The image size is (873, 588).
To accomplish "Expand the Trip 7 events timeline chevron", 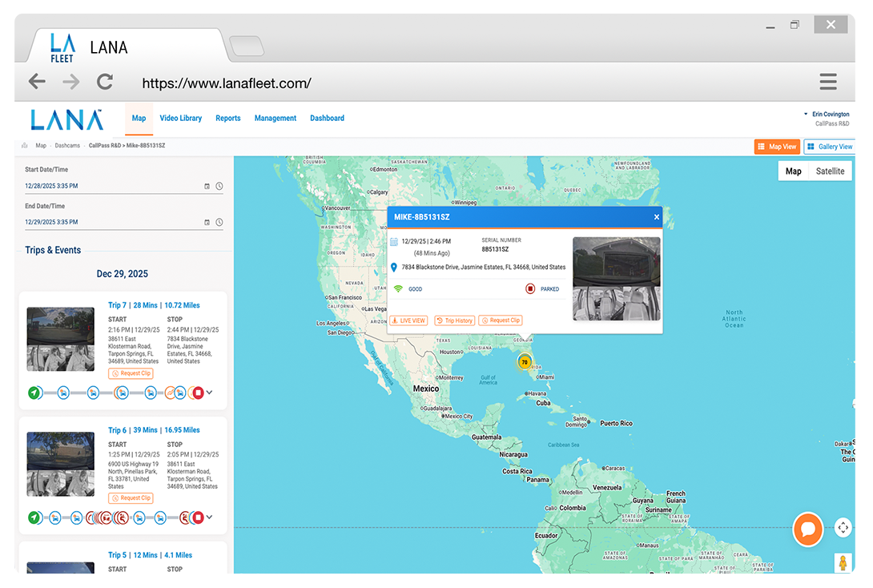I will (210, 393).
